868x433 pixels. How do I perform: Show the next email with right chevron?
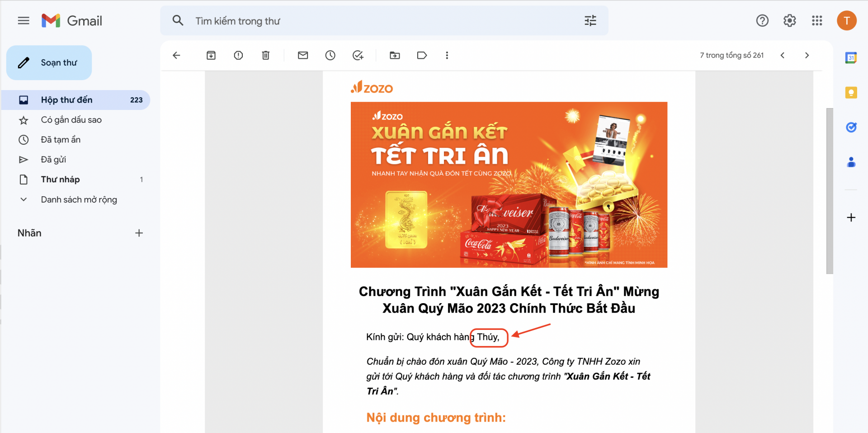click(807, 55)
